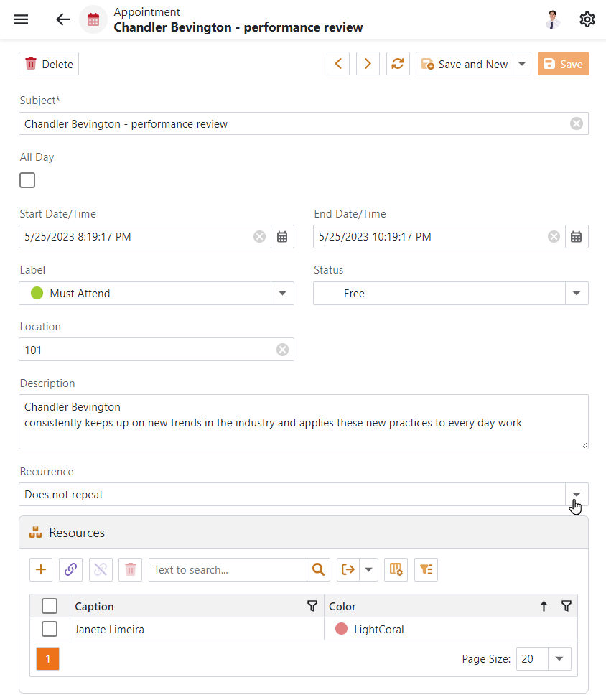Click the Link resource icon
The width and height of the screenshot is (606, 700).
coord(70,569)
